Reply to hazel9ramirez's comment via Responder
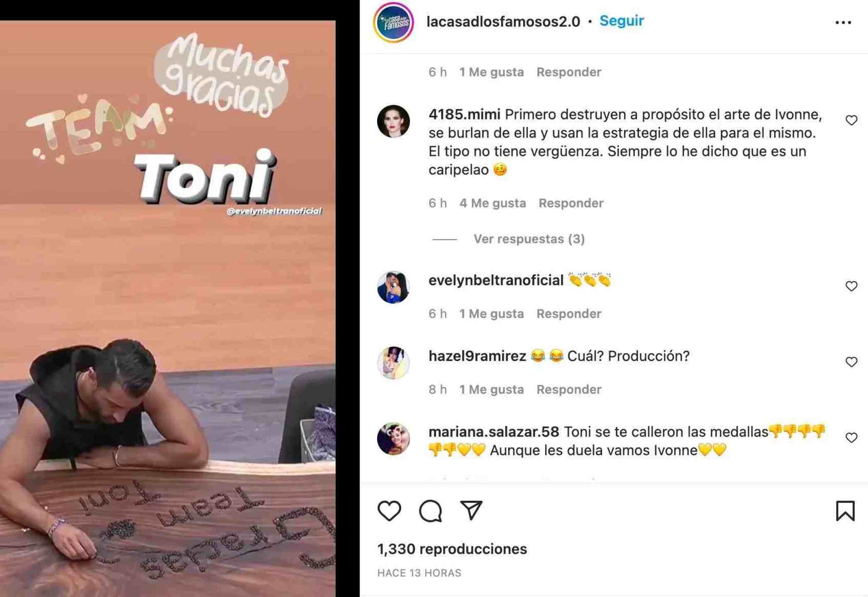 [x=569, y=389]
